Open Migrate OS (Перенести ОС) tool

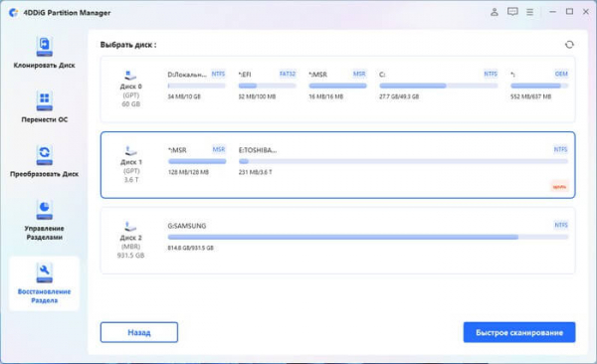click(x=44, y=107)
